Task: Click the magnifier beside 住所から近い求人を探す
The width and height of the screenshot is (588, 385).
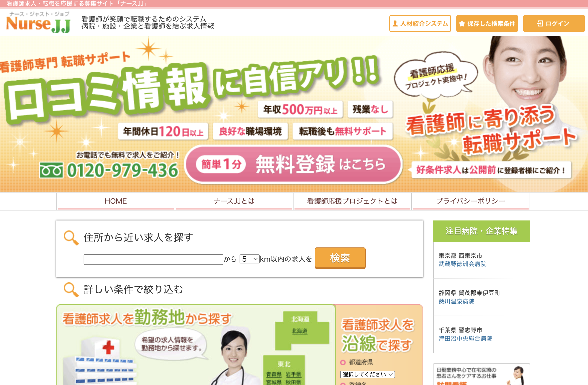Action: pos(71,238)
